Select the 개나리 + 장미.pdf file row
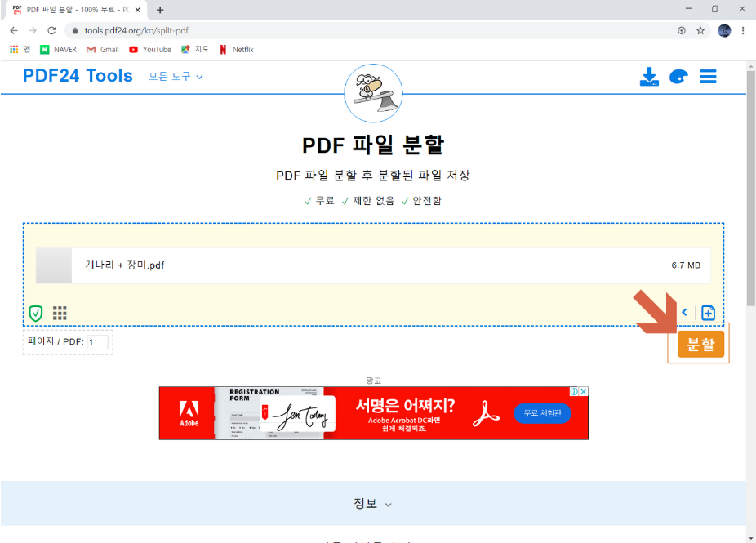This screenshot has width=756, height=543. [x=373, y=265]
